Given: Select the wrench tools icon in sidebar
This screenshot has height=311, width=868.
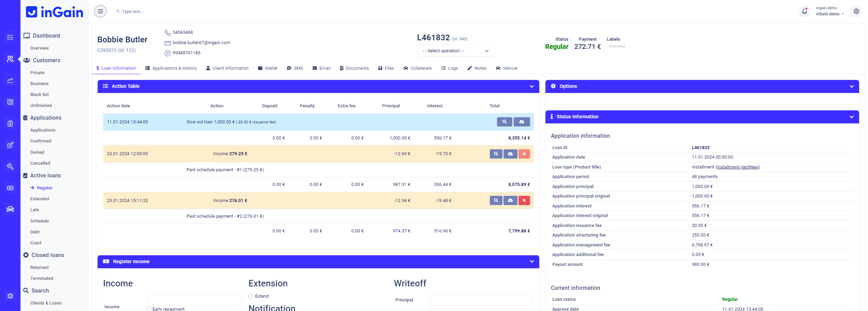Looking at the screenshot, I should pos(10,166).
